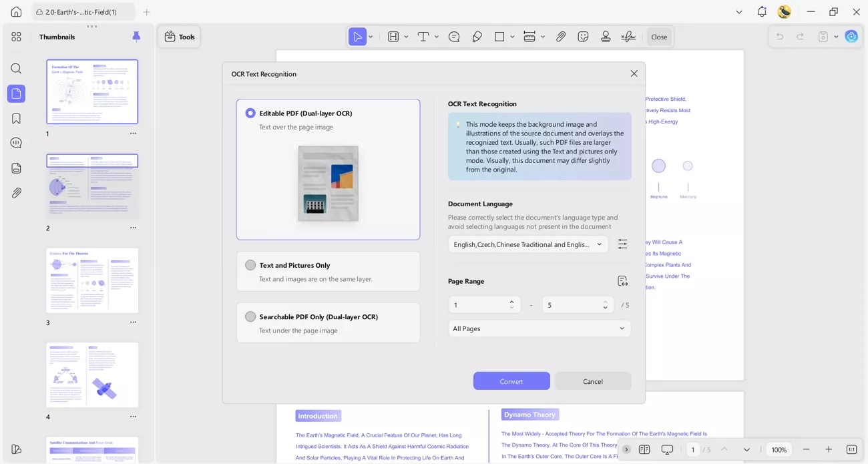Screen dimensions: 868x464
Task: Open the Tools menu
Action: 179,37
